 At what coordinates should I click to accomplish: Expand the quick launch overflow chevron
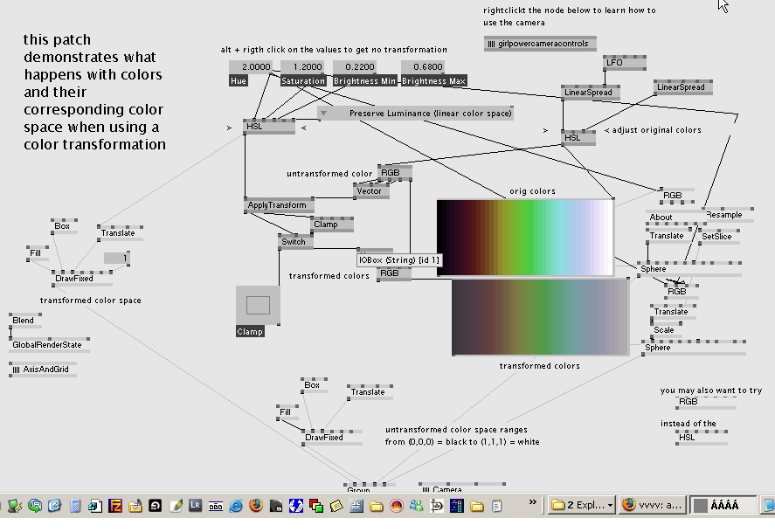[533, 503]
